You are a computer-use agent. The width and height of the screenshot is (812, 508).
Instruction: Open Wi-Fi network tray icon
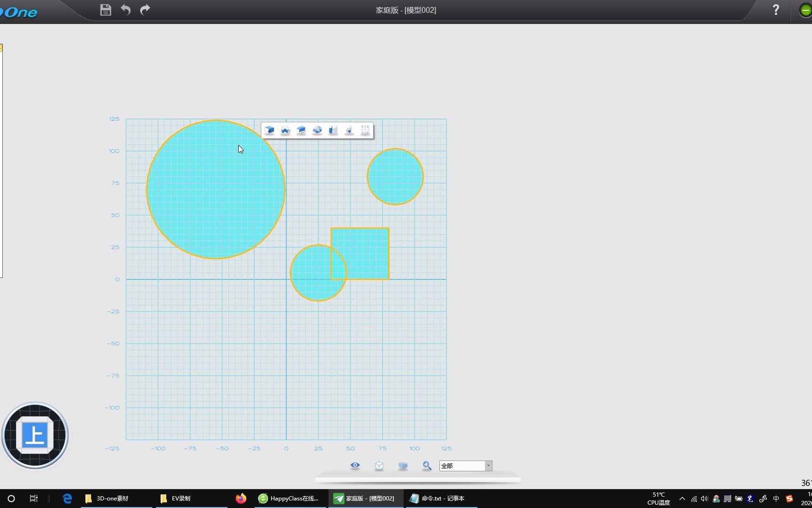(x=694, y=499)
